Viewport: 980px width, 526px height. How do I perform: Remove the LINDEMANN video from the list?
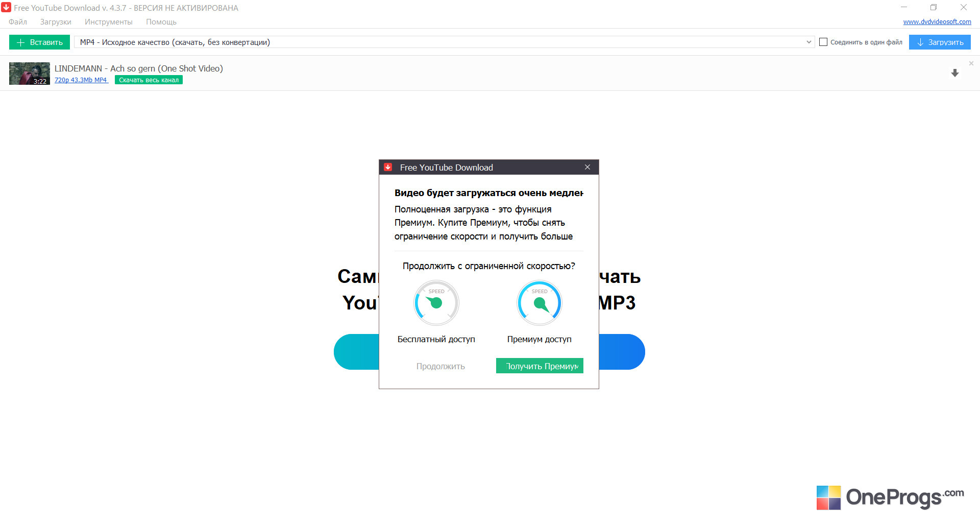pos(971,63)
